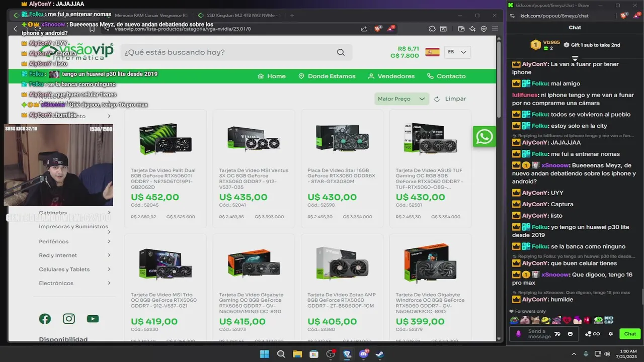Open the Maior Preço sort dropdown
Image resolution: width=644 pixels, height=362 pixels.
(401, 99)
